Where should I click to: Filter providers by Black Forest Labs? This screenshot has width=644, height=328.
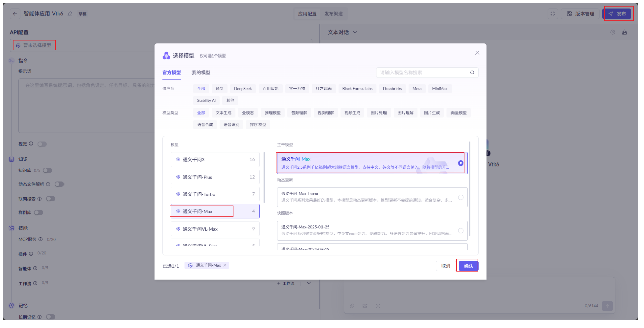coord(357,88)
